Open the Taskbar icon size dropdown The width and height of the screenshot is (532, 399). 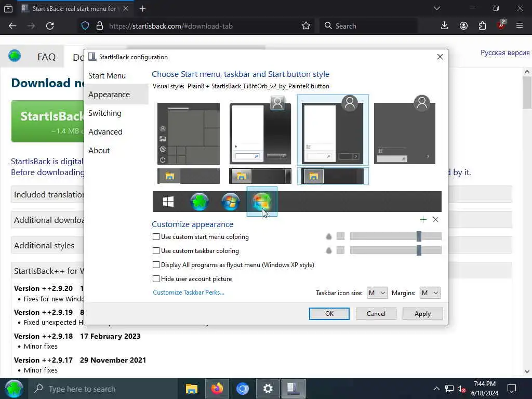(377, 293)
